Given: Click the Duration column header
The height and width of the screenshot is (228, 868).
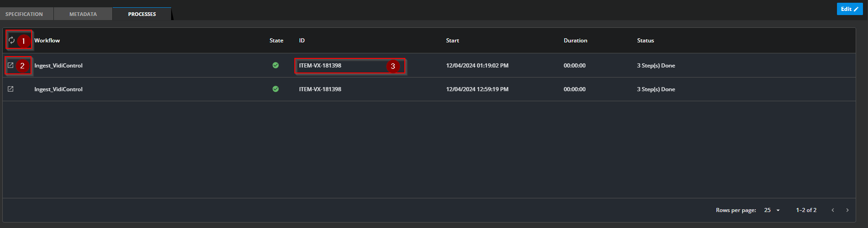Looking at the screenshot, I should pyautogui.click(x=575, y=41).
